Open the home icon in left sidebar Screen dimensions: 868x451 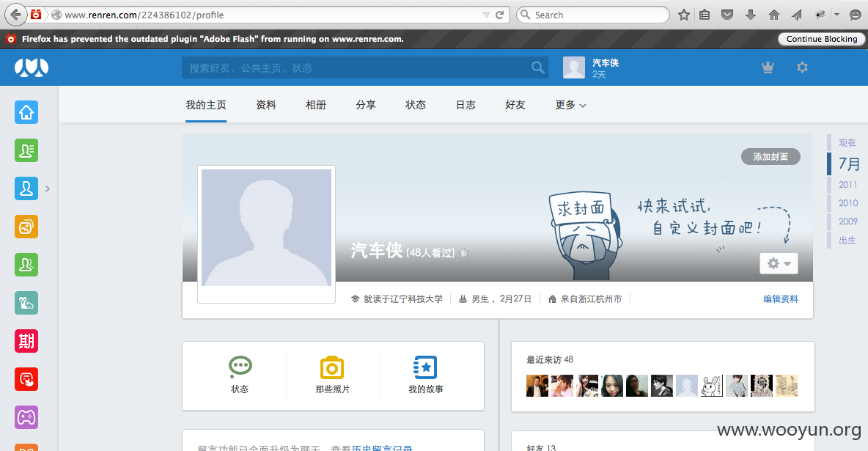click(26, 112)
